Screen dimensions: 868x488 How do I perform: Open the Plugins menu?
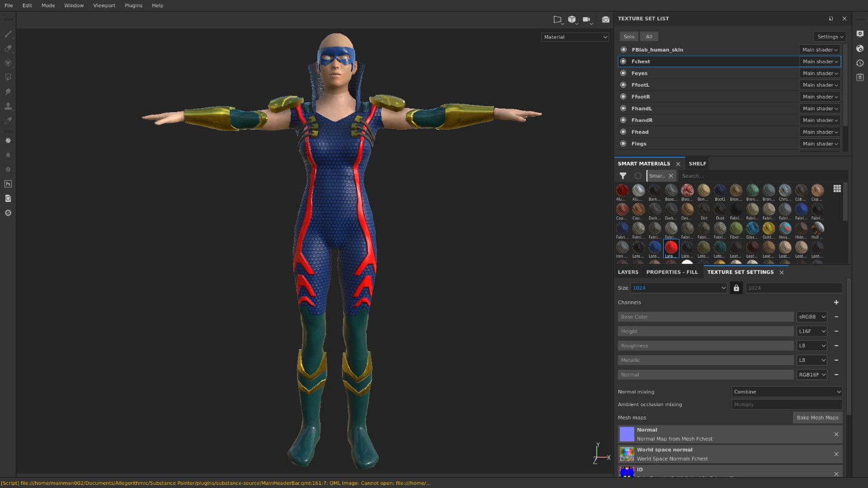[x=133, y=5]
